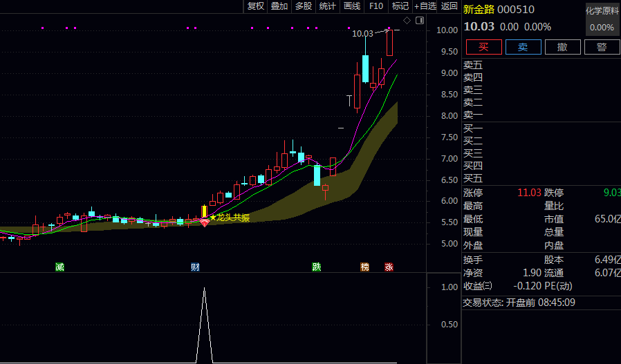Click the 警 alert button
The height and width of the screenshot is (364, 621).
pos(602,47)
